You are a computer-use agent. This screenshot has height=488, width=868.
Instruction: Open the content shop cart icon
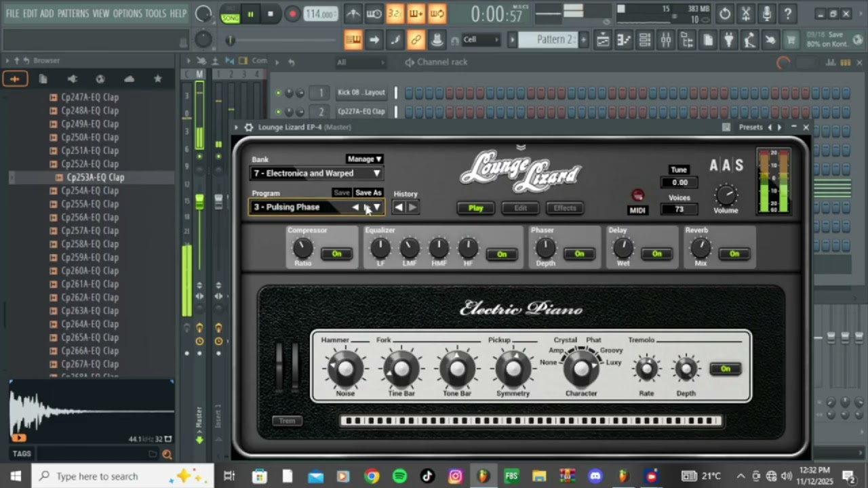[791, 40]
